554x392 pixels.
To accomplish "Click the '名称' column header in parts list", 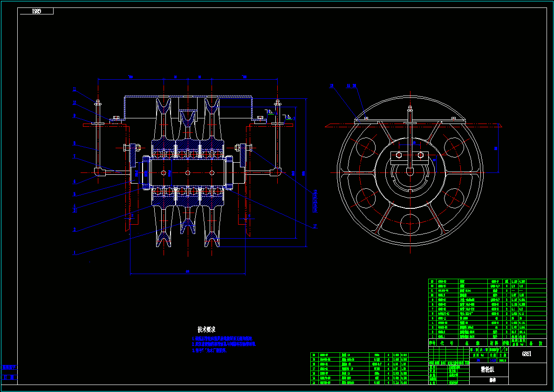I will (472, 343).
